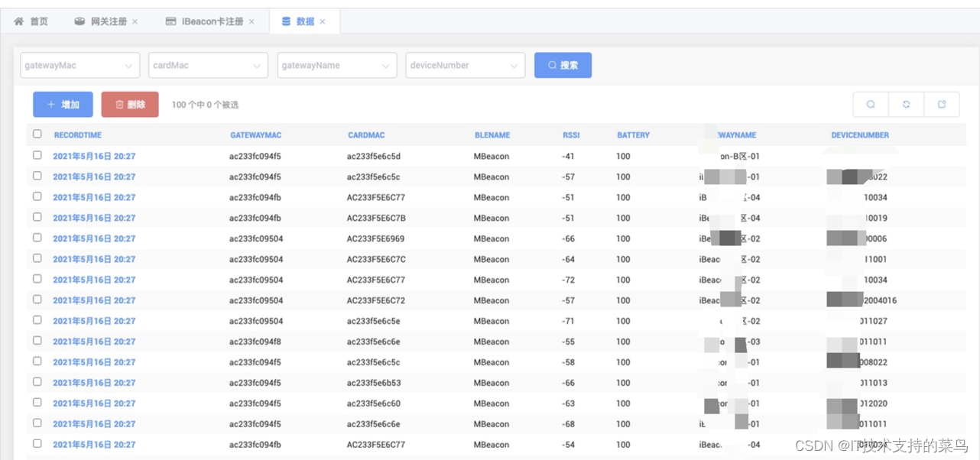Check the row with CARDMAC ac233f5e6c60
This screenshot has width=980, height=460.
coord(37,403)
